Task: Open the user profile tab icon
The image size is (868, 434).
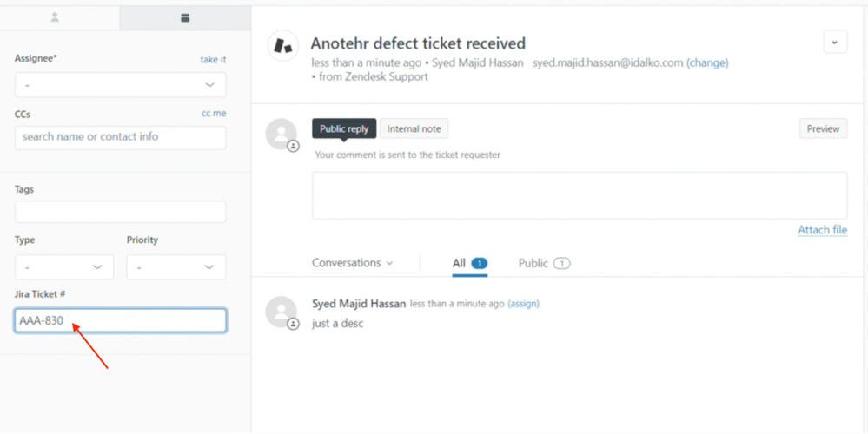Action: point(56,17)
